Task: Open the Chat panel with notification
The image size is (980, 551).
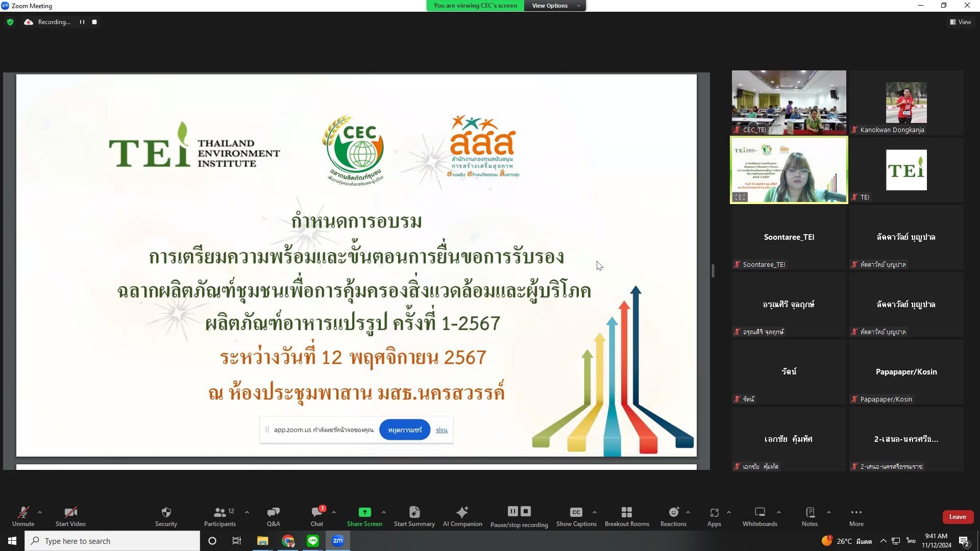Action: 316,512
